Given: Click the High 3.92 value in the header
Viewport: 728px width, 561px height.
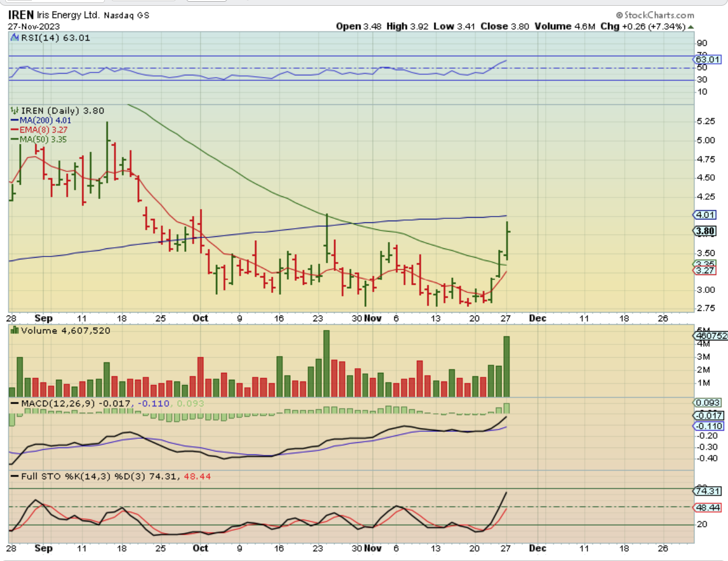Looking at the screenshot, I should pyautogui.click(x=408, y=27).
